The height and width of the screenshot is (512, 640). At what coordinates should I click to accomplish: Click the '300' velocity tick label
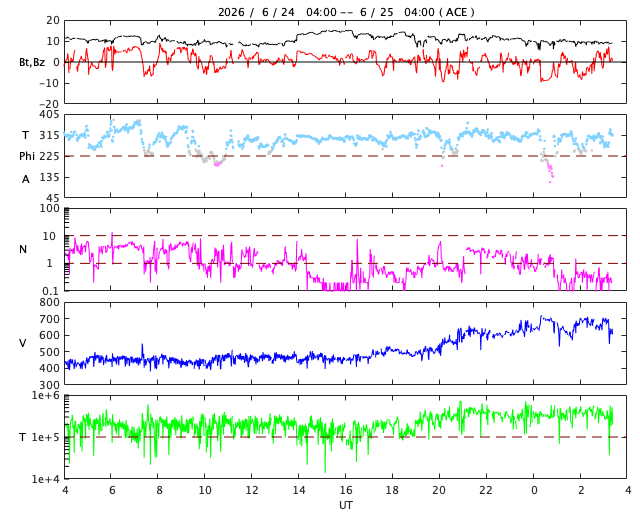pos(49,385)
